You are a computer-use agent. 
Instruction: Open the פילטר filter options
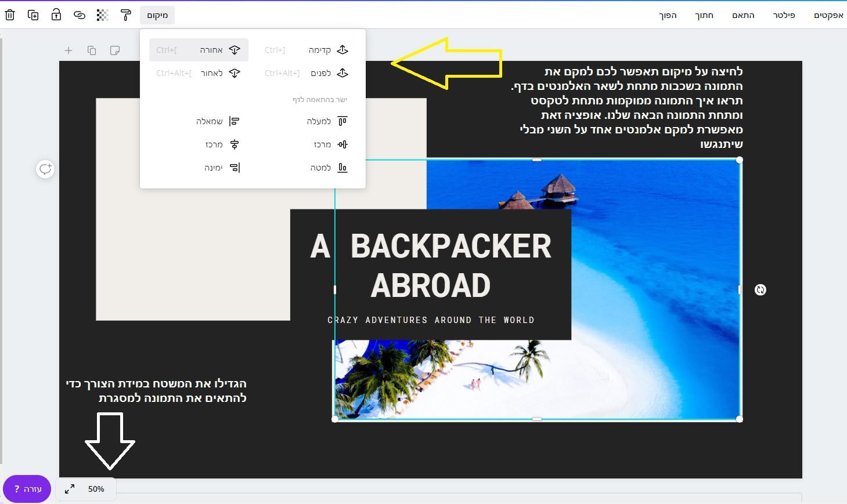(x=783, y=15)
